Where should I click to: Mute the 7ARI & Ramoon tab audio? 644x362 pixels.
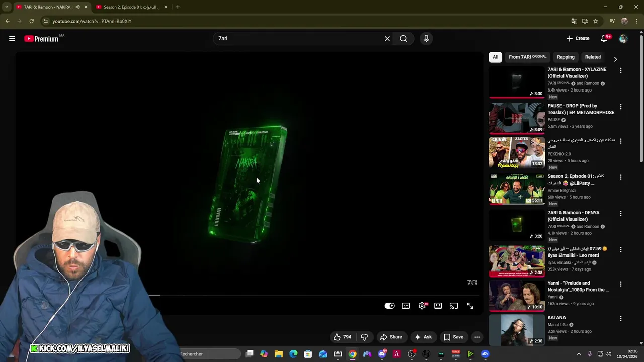tap(77, 7)
